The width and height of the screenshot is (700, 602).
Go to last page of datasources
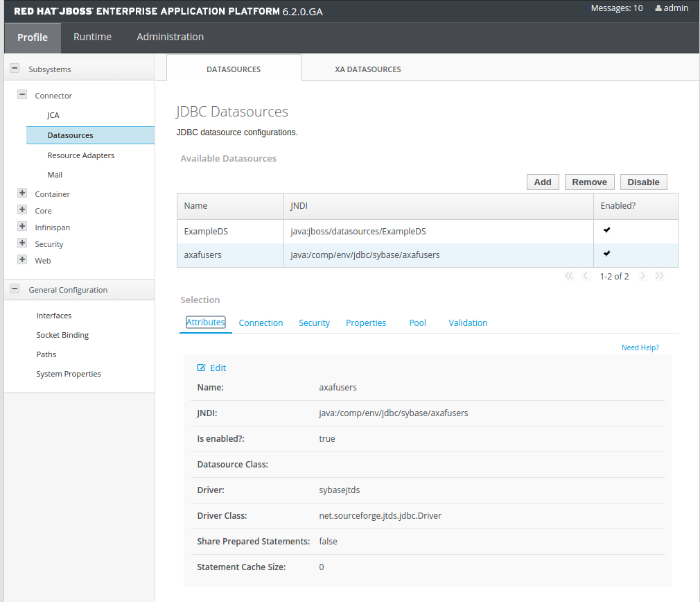(659, 276)
